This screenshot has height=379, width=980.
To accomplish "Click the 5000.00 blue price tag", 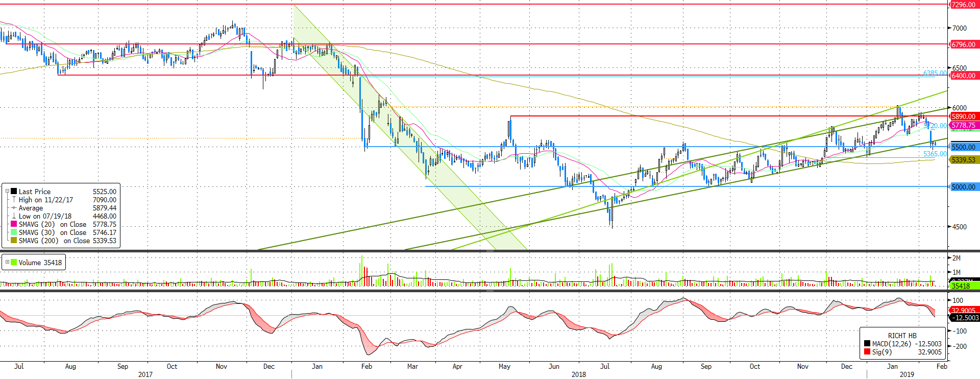I will [964, 187].
